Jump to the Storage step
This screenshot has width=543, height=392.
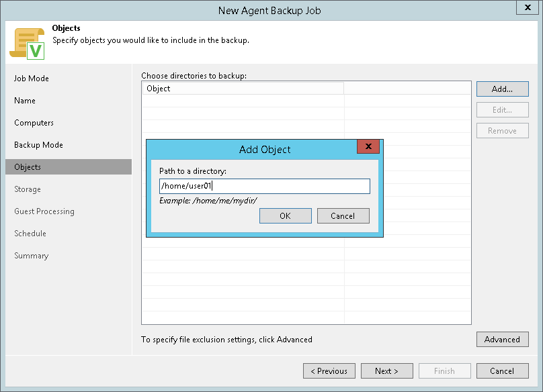point(28,189)
